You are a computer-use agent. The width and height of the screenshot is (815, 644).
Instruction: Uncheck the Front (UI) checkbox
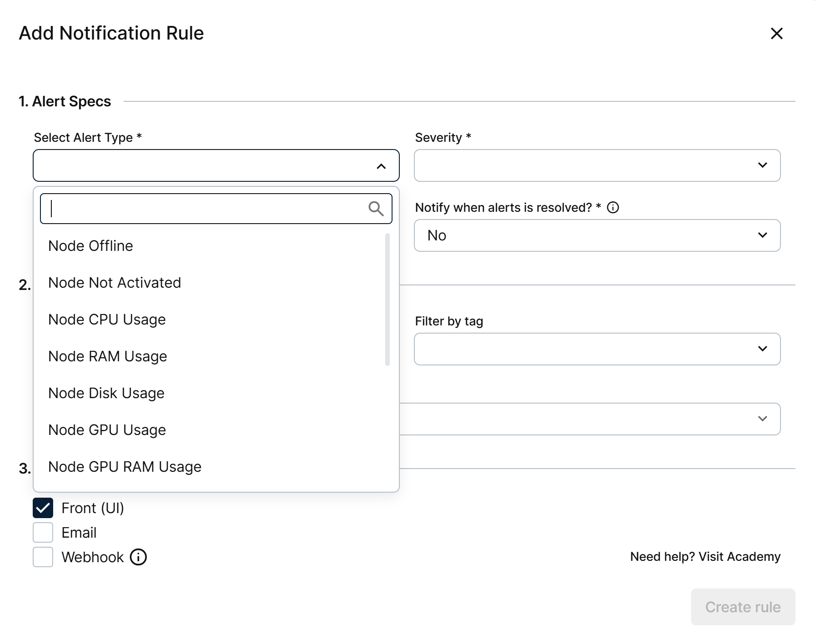43,508
